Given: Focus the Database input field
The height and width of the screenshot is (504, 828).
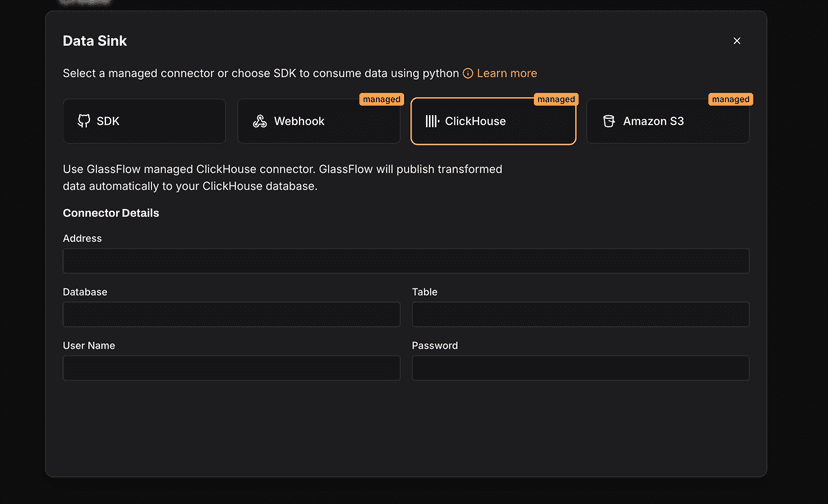Looking at the screenshot, I should tap(231, 314).
